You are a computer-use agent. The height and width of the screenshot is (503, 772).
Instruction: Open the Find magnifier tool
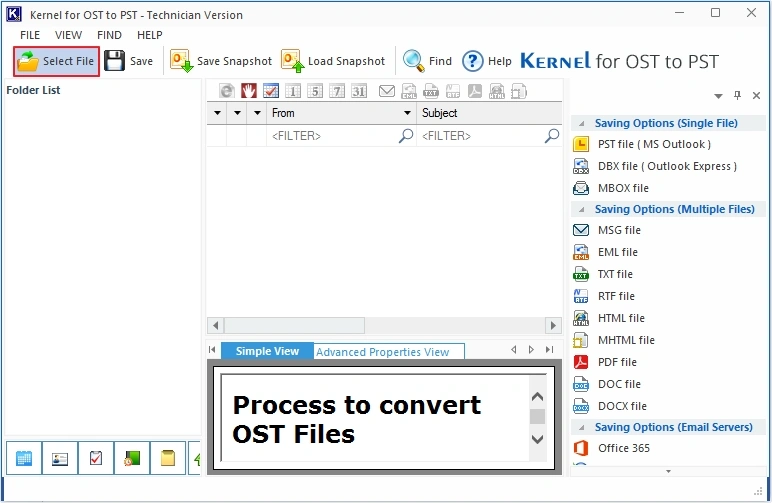(427, 61)
